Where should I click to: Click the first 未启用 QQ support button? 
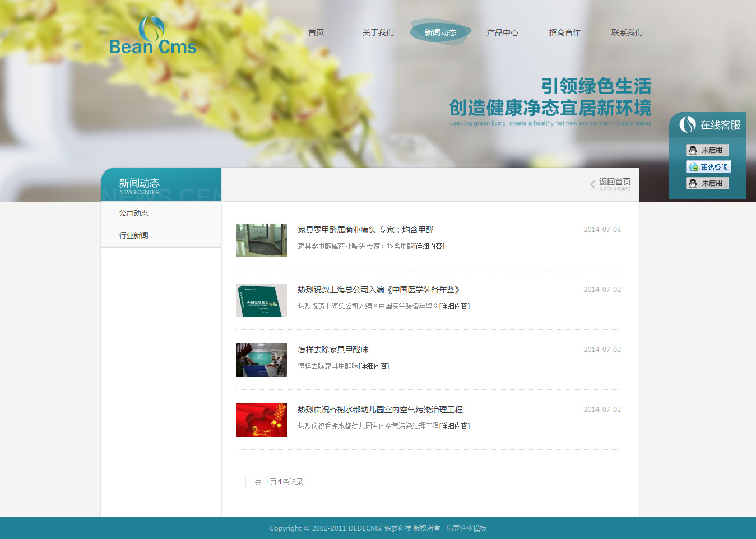(707, 150)
